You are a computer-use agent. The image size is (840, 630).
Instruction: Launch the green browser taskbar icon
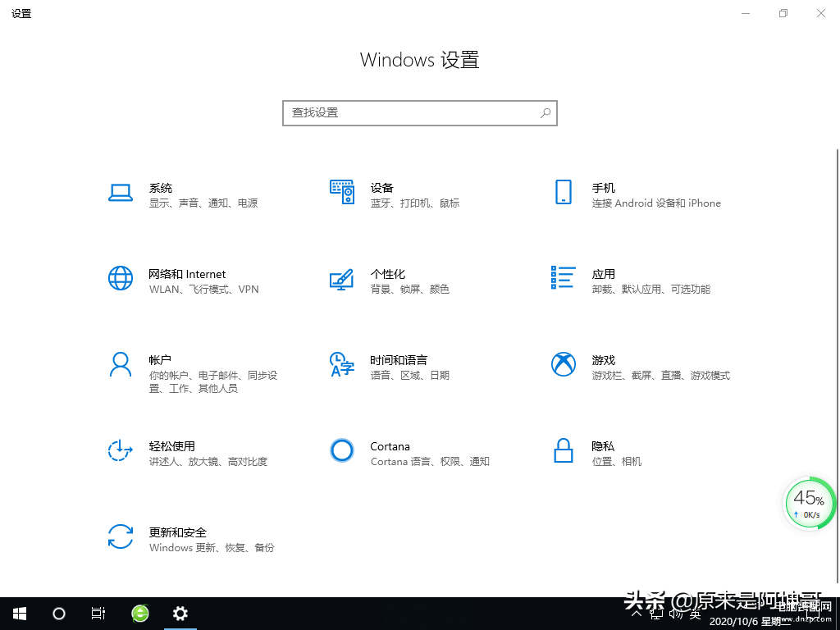[140, 614]
